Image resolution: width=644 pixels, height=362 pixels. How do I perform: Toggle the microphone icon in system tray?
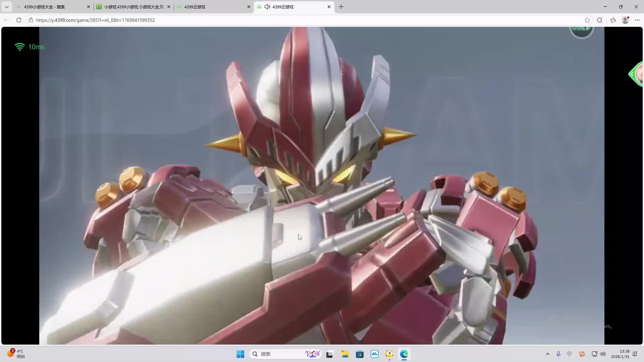click(x=558, y=354)
